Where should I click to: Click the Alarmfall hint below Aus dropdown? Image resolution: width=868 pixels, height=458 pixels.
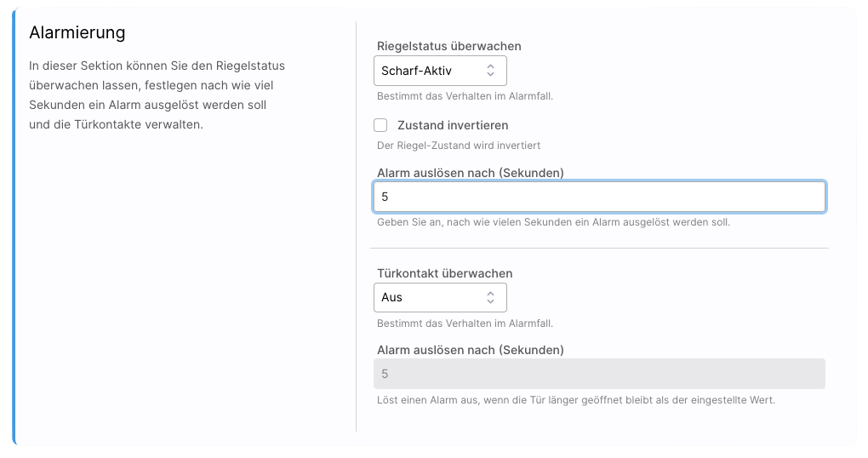[465, 323]
